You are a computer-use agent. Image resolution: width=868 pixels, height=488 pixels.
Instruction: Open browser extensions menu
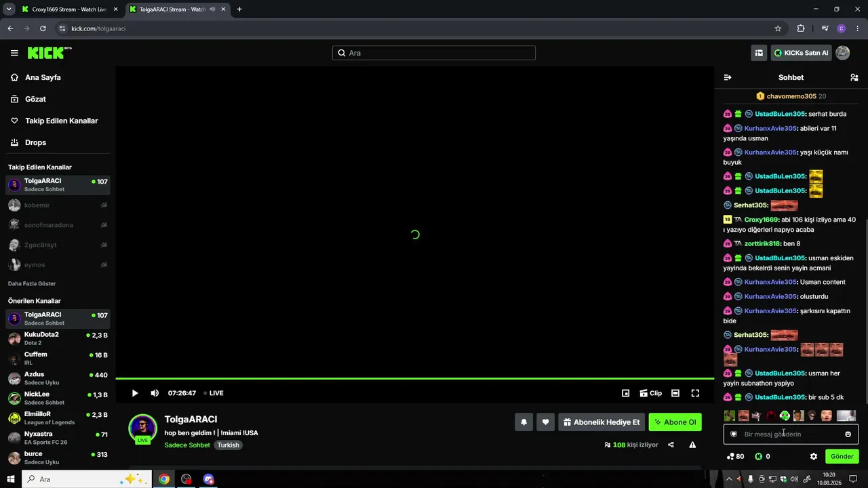[801, 28]
